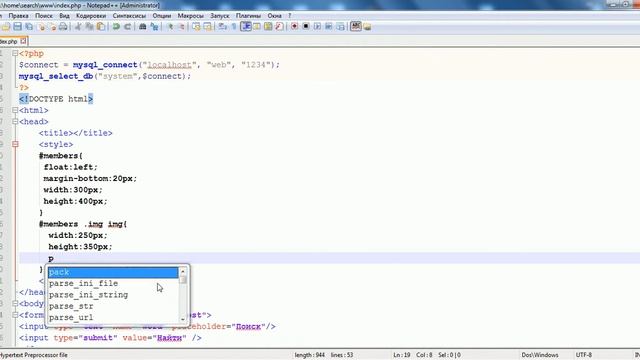Toggle show all characters pilcrow button
The height and width of the screenshot is (360, 640).
coord(234,27)
